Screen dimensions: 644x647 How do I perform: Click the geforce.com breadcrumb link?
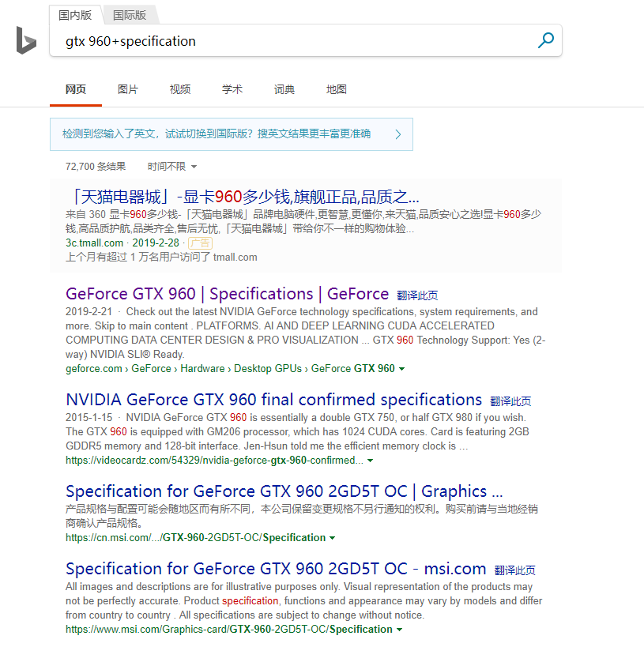pyautogui.click(x=94, y=368)
